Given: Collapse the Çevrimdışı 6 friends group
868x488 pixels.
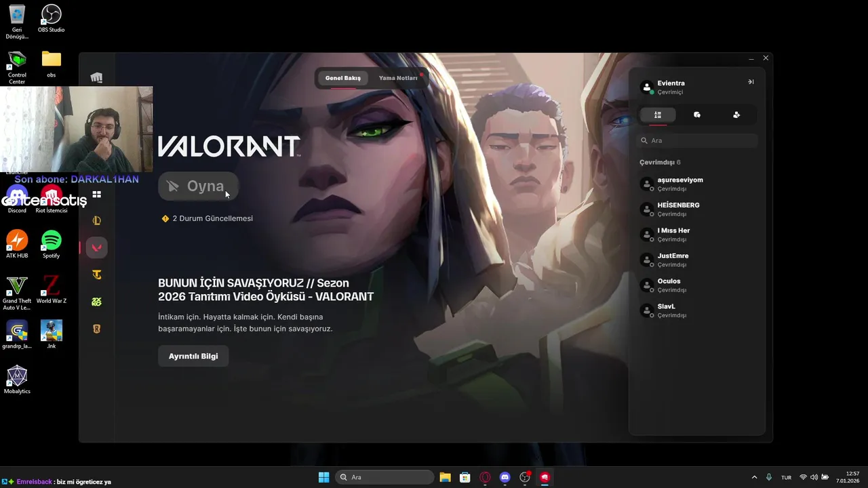Looking at the screenshot, I should coord(660,162).
